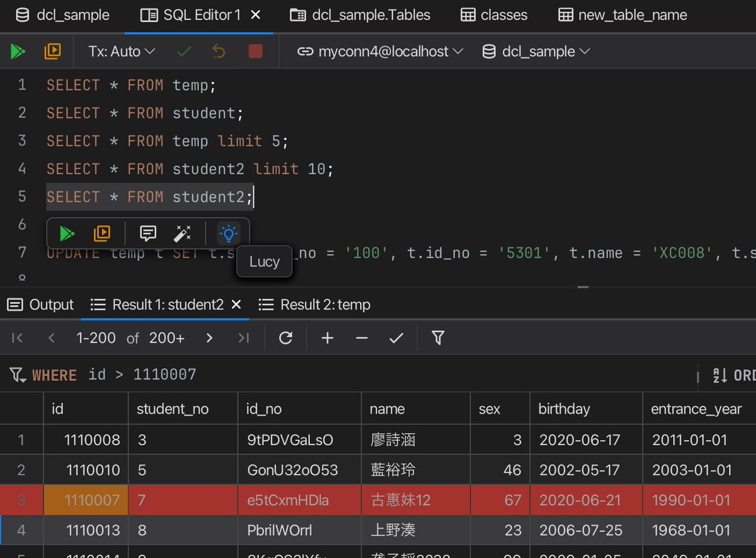Click the entrance_year column header
The width and height of the screenshot is (756, 558).
pos(699,409)
